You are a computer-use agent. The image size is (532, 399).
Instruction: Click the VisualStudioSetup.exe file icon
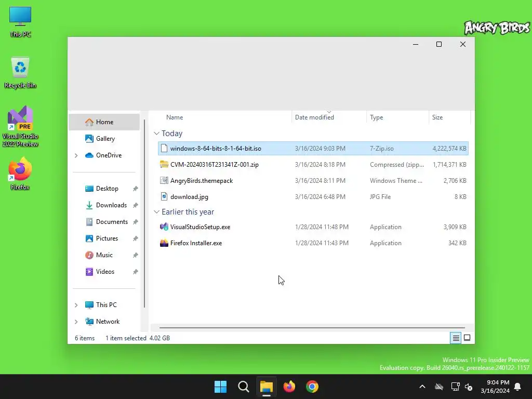pos(164,227)
